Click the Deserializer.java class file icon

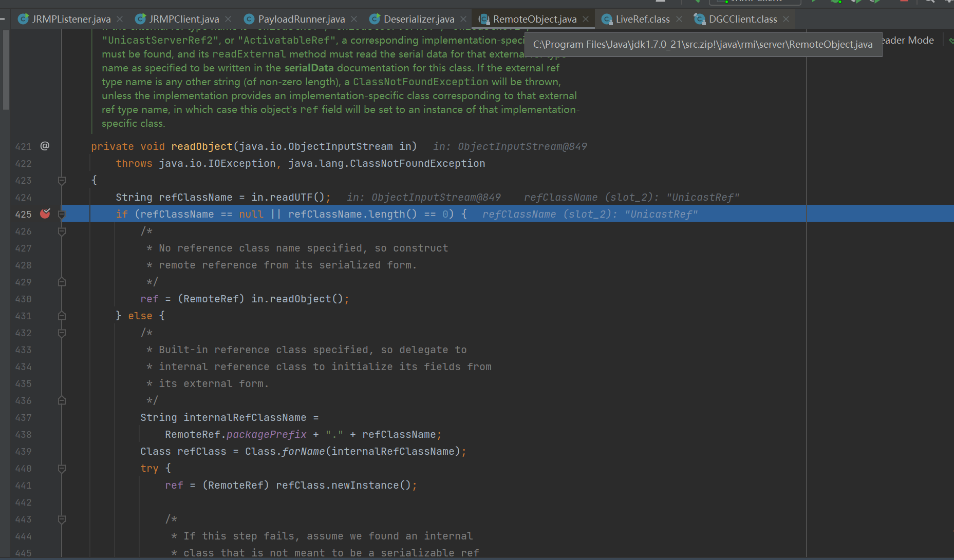[x=375, y=19]
